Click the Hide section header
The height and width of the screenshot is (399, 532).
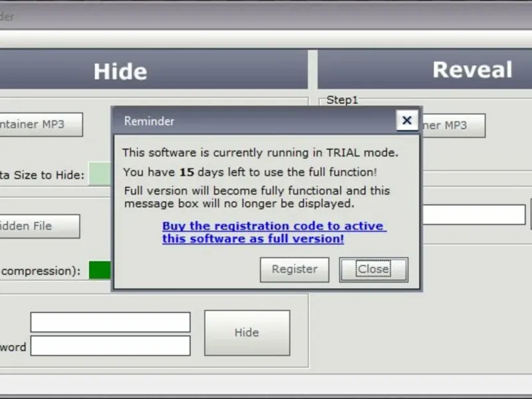(154, 70)
